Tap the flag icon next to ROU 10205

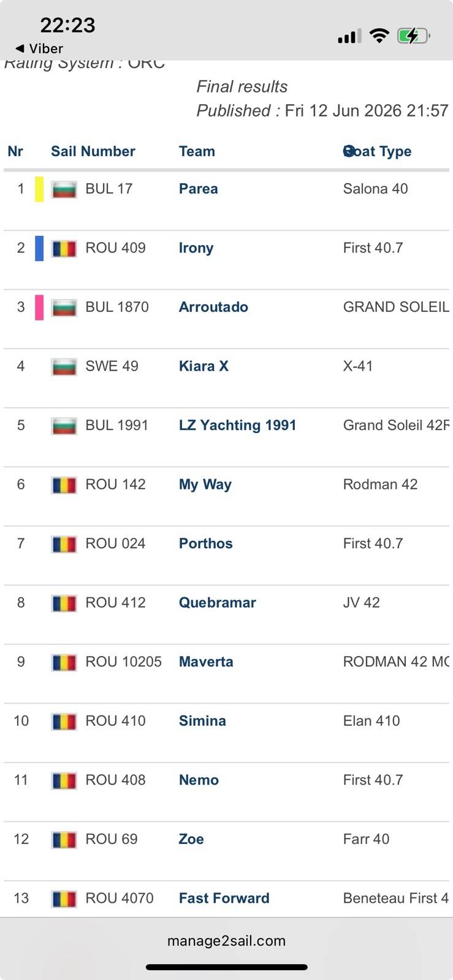(x=64, y=662)
